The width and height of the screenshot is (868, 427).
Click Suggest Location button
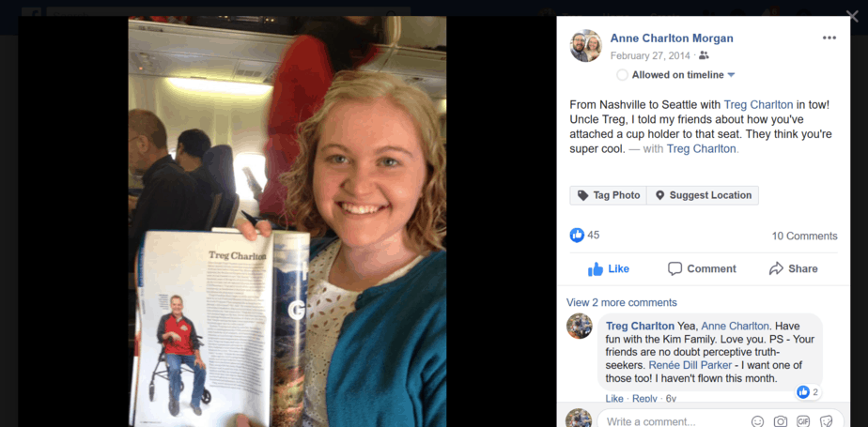(x=703, y=195)
